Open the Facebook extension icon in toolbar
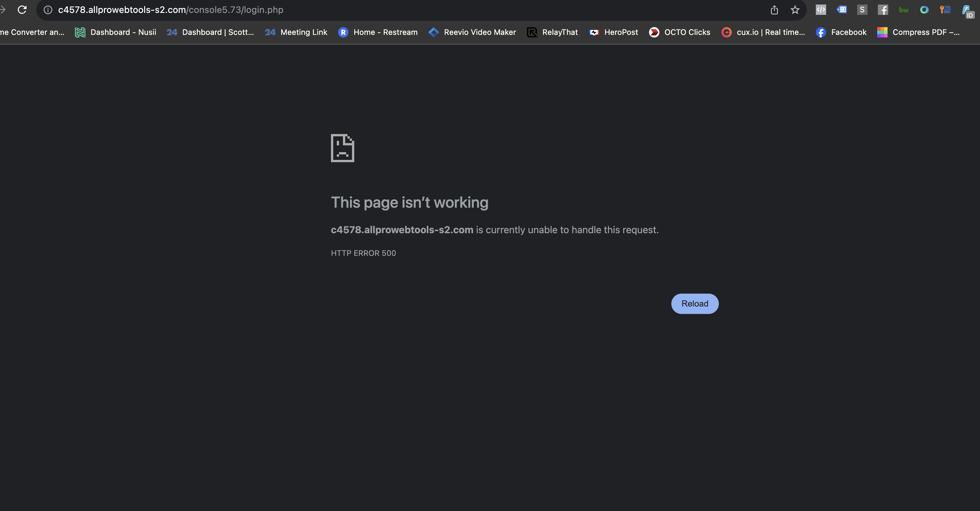Image resolution: width=980 pixels, height=511 pixels. (x=883, y=10)
